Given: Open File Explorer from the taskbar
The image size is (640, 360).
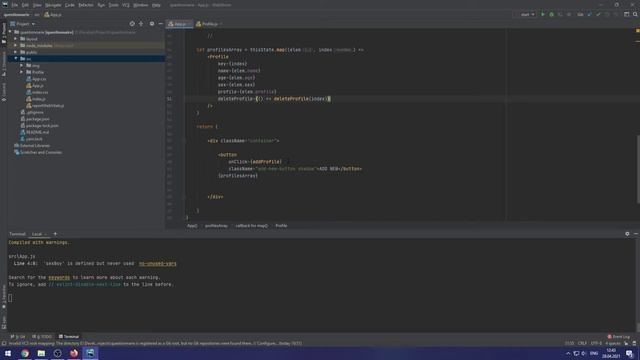Looking at the screenshot, I should pos(41,353).
